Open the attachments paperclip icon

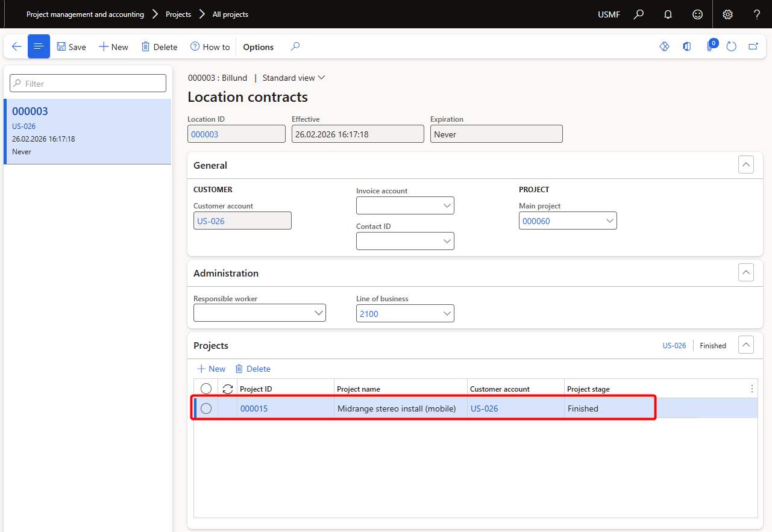click(710, 46)
